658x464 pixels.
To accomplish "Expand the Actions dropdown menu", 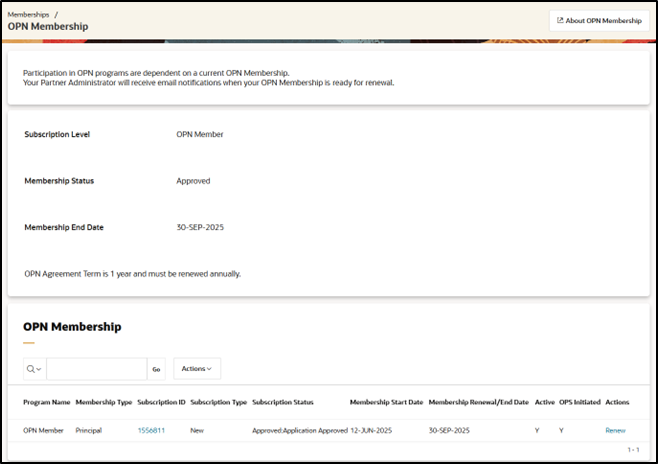I will (x=197, y=368).
